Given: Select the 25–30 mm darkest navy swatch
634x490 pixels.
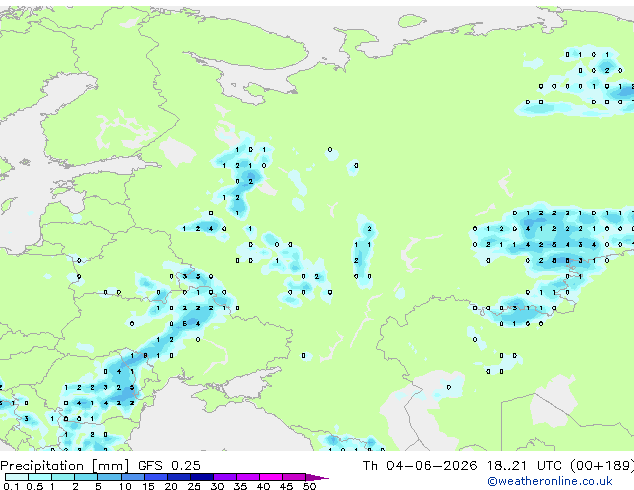Looking at the screenshot, I should click(202, 477).
